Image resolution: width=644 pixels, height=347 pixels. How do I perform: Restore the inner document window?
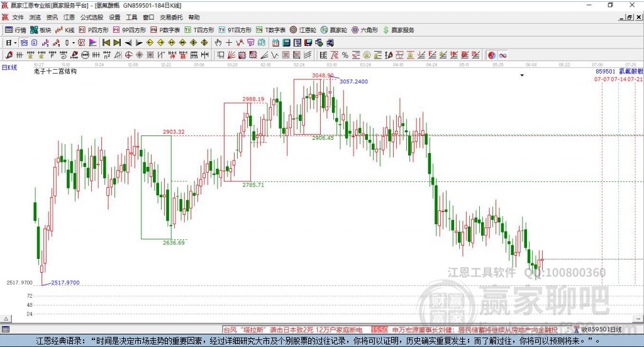(x=629, y=17)
